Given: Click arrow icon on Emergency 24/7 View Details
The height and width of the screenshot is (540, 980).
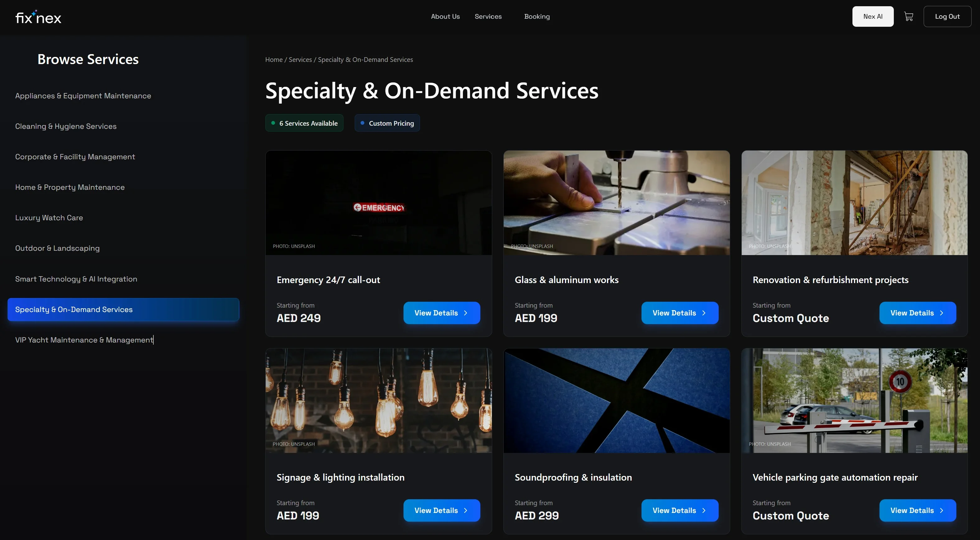Looking at the screenshot, I should 466,313.
